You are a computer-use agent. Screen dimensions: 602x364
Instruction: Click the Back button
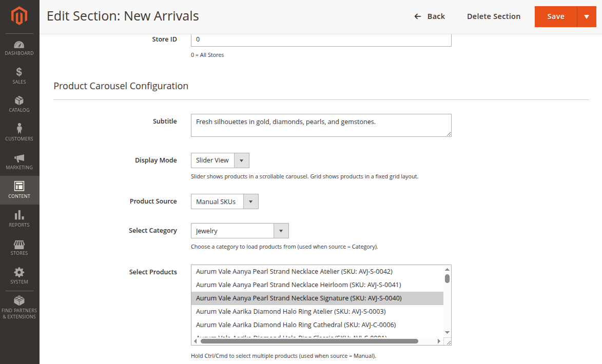[429, 16]
